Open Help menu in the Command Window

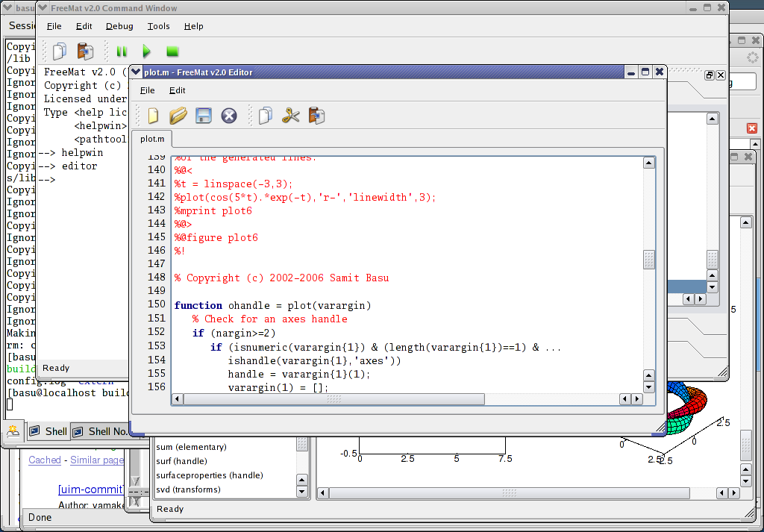coord(193,26)
